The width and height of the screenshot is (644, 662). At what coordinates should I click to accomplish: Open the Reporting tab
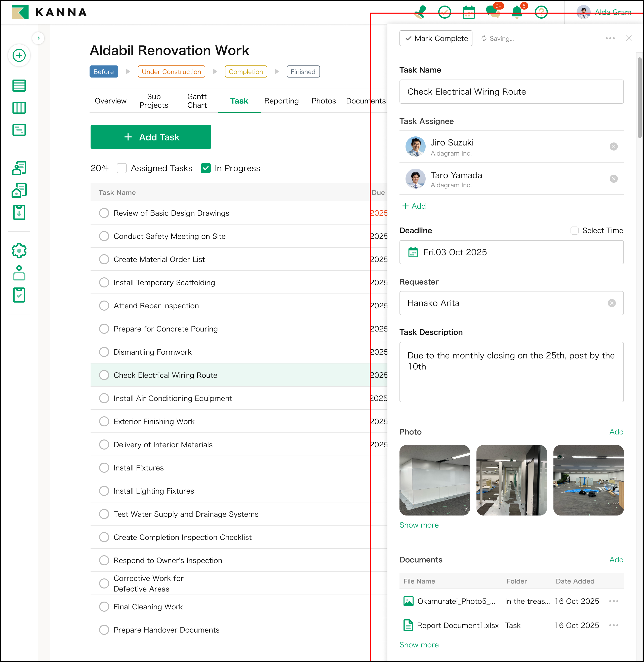pos(281,100)
